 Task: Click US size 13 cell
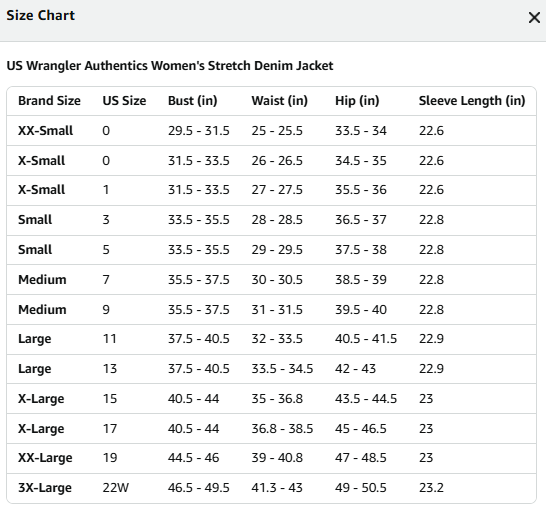click(x=109, y=369)
